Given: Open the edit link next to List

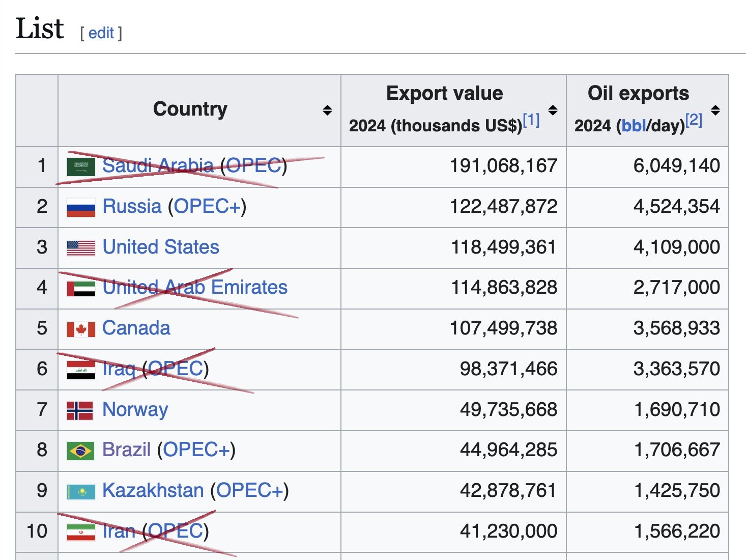Looking at the screenshot, I should pyautogui.click(x=101, y=33).
